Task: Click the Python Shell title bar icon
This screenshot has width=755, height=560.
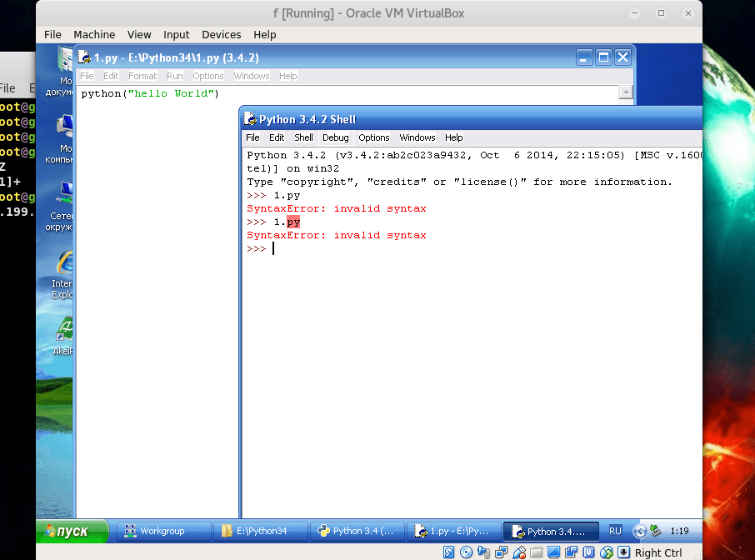Action: click(250, 119)
